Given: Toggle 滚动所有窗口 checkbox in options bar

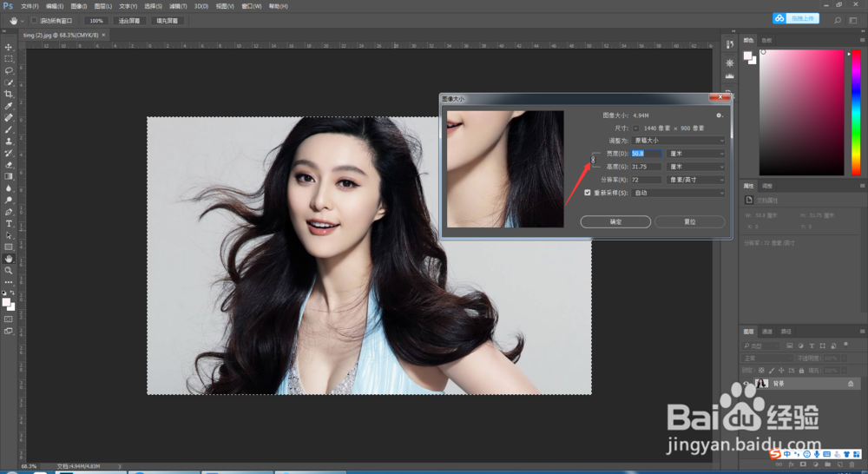Looking at the screenshot, I should 35,21.
